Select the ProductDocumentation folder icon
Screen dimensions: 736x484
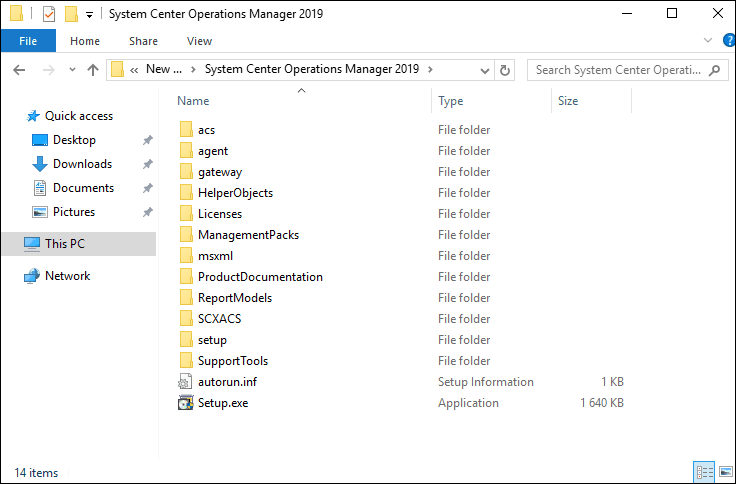coord(186,277)
